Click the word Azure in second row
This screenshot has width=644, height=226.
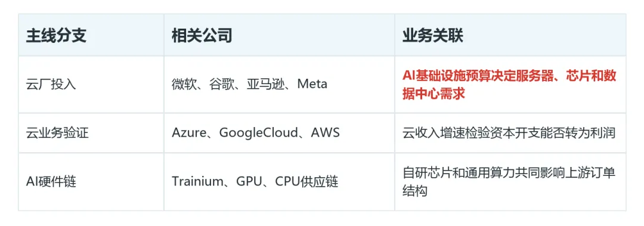pos(188,133)
